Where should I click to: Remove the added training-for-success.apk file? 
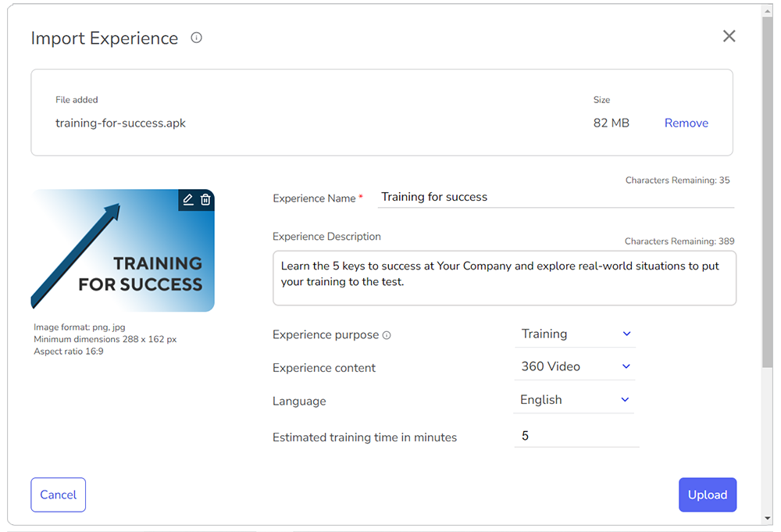coord(686,123)
